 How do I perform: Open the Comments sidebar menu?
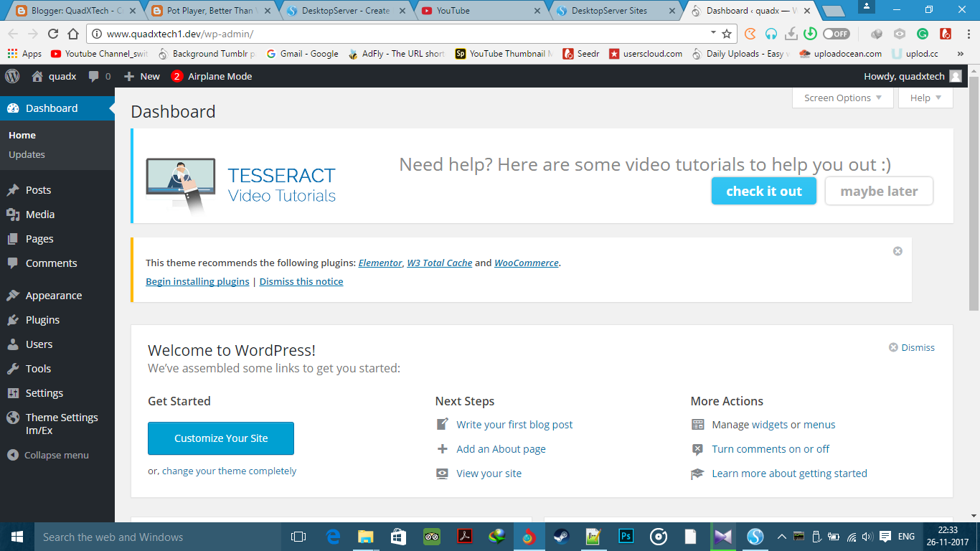57,263
